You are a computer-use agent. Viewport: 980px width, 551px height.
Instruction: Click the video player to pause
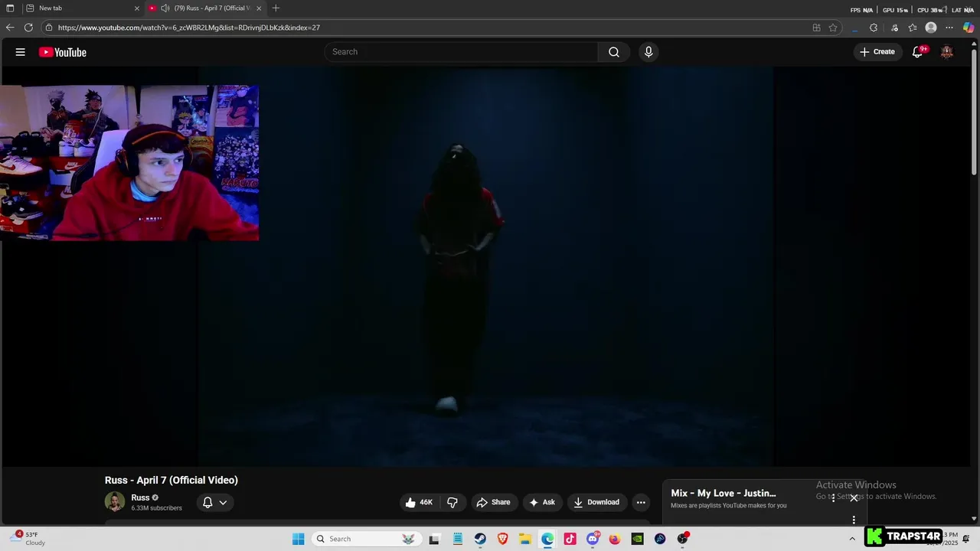pyautogui.click(x=485, y=266)
